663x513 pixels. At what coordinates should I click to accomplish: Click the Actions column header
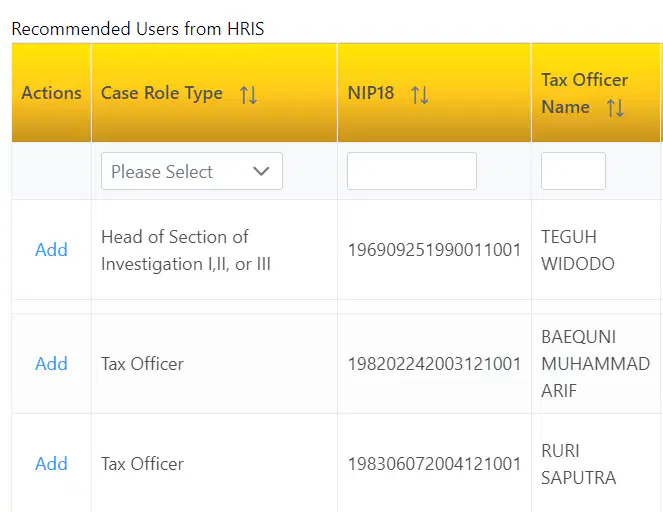[x=52, y=93]
